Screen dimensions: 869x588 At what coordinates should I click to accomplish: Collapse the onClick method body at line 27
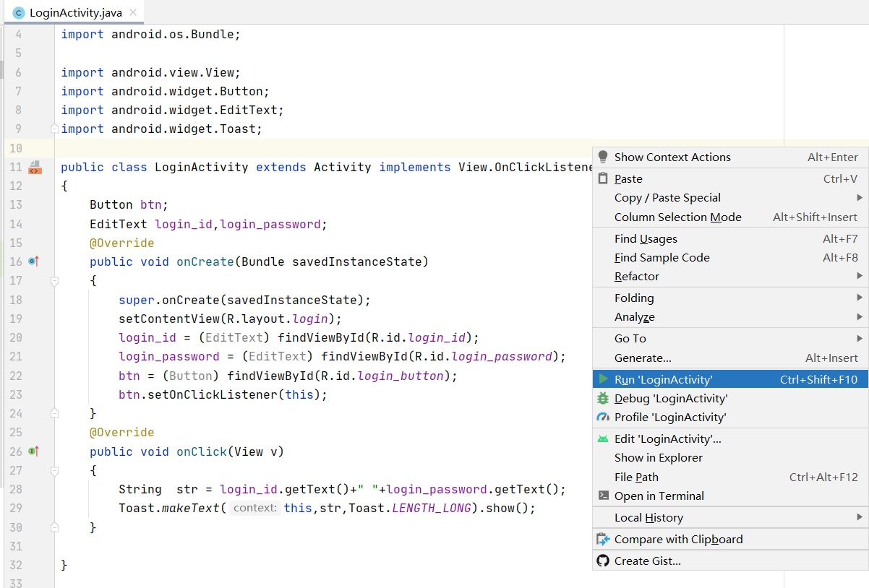[x=54, y=471]
